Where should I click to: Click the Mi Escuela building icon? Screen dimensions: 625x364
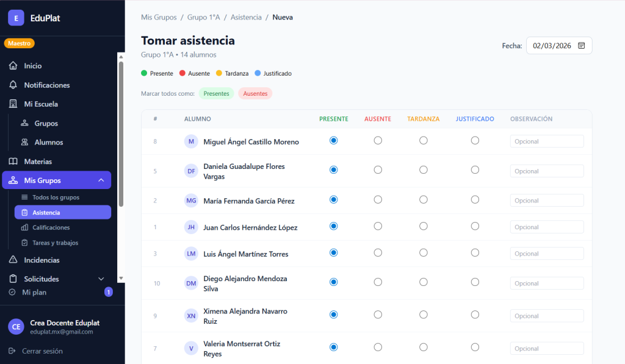tap(13, 104)
